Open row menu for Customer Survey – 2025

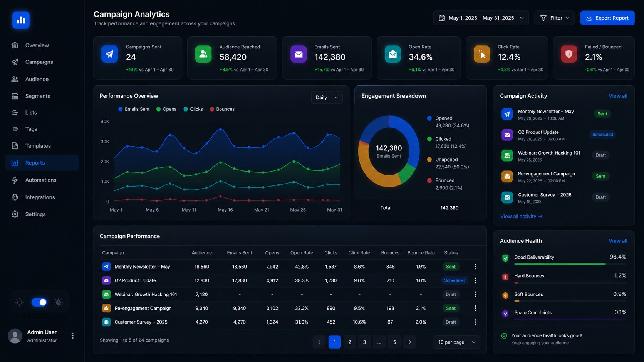coord(475,322)
